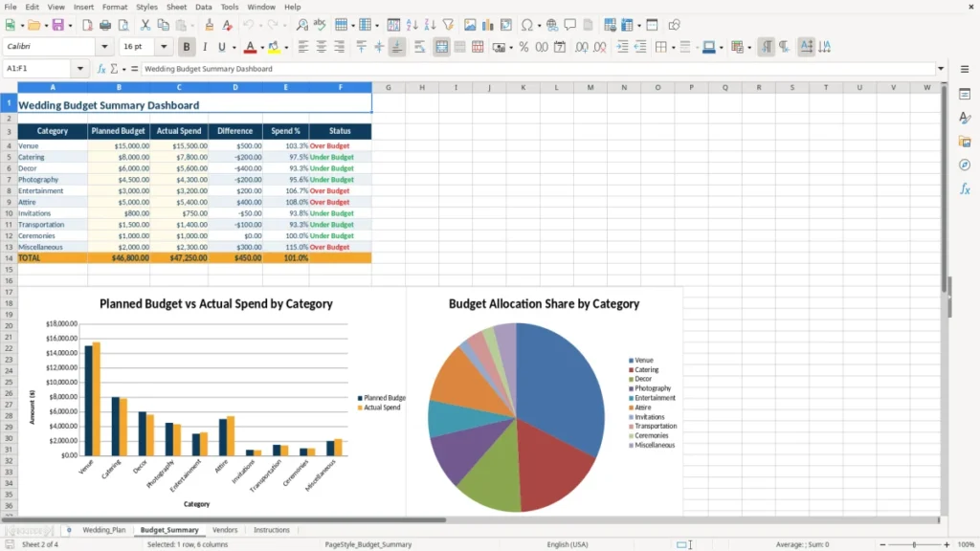Image resolution: width=980 pixels, height=551 pixels.
Task: Toggle Align Left button
Action: (x=303, y=47)
